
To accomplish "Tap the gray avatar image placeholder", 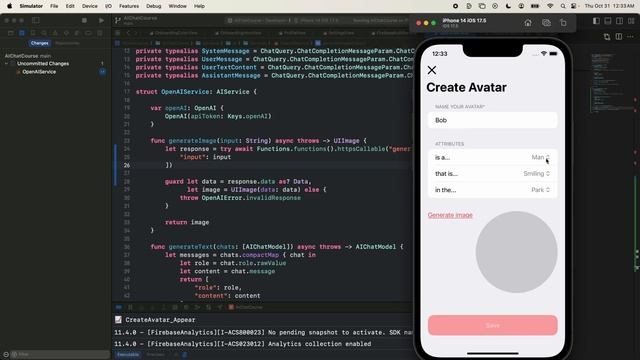I will 516,252.
